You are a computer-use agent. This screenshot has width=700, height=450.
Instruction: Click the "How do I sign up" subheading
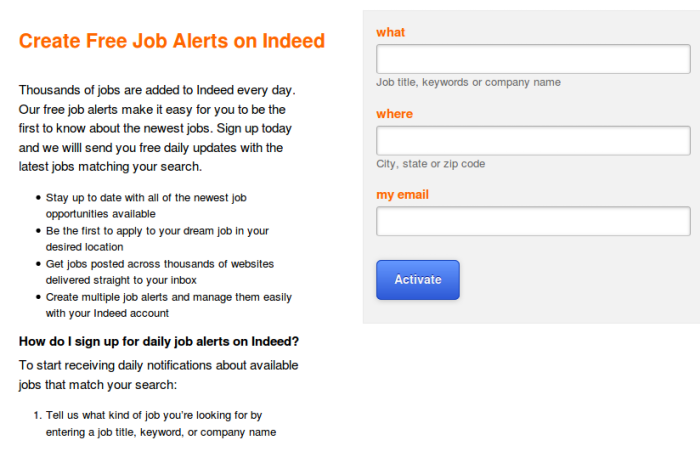[159, 341]
